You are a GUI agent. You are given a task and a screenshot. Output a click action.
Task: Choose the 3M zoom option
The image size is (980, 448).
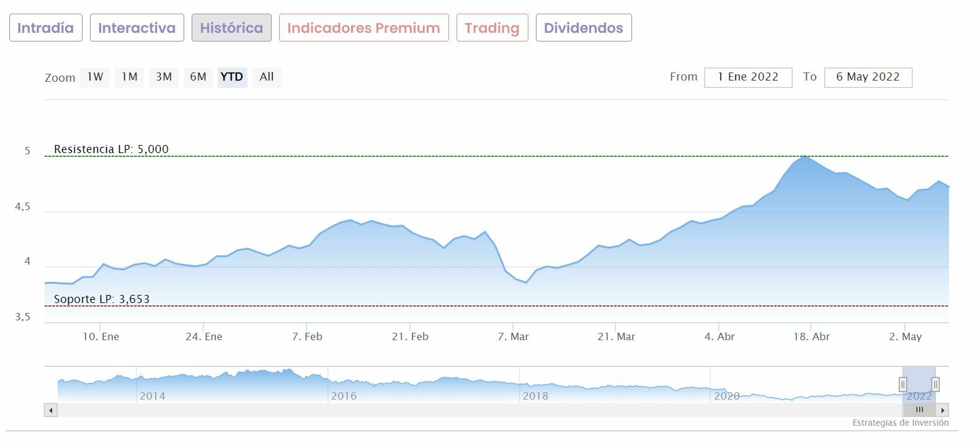pyautogui.click(x=164, y=77)
